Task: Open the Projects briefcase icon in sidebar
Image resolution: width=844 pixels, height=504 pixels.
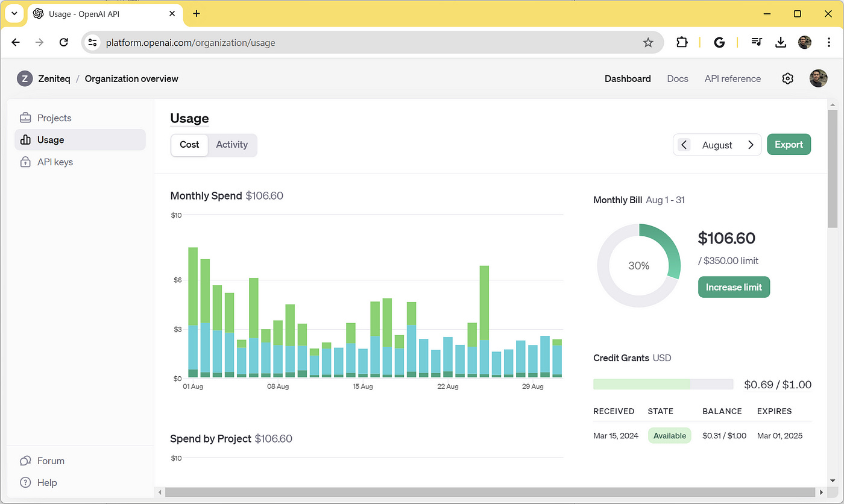Action: pos(25,118)
